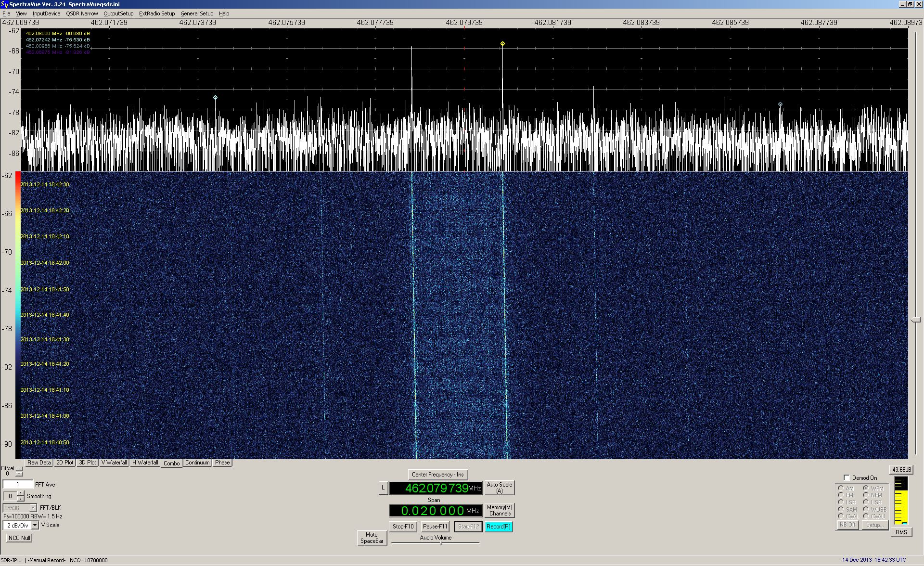Click the dim peak marker near 462.087 MHz

click(x=780, y=104)
